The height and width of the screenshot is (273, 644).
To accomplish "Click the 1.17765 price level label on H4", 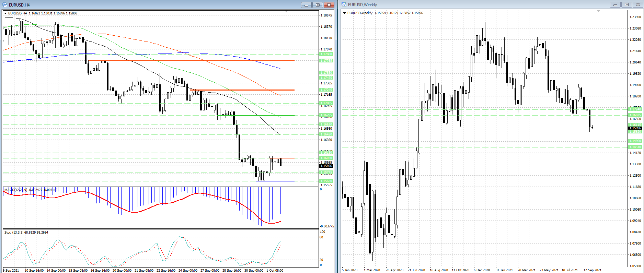I will pyautogui.click(x=326, y=61).
